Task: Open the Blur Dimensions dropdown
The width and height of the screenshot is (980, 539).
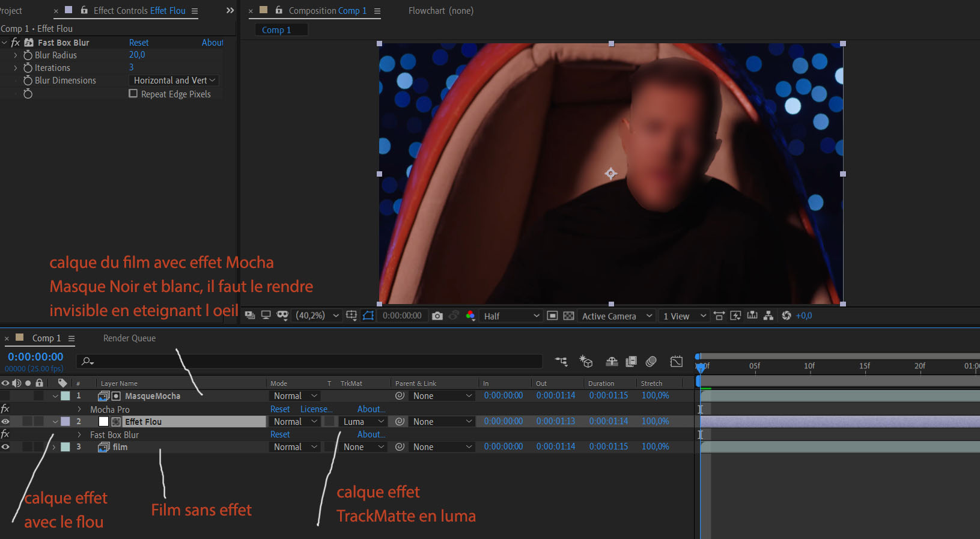Action: [x=174, y=81]
